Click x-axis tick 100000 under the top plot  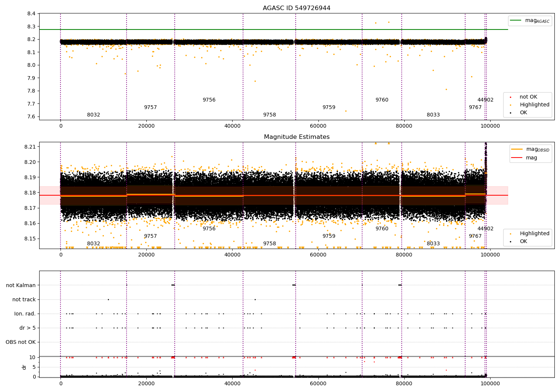(490, 126)
